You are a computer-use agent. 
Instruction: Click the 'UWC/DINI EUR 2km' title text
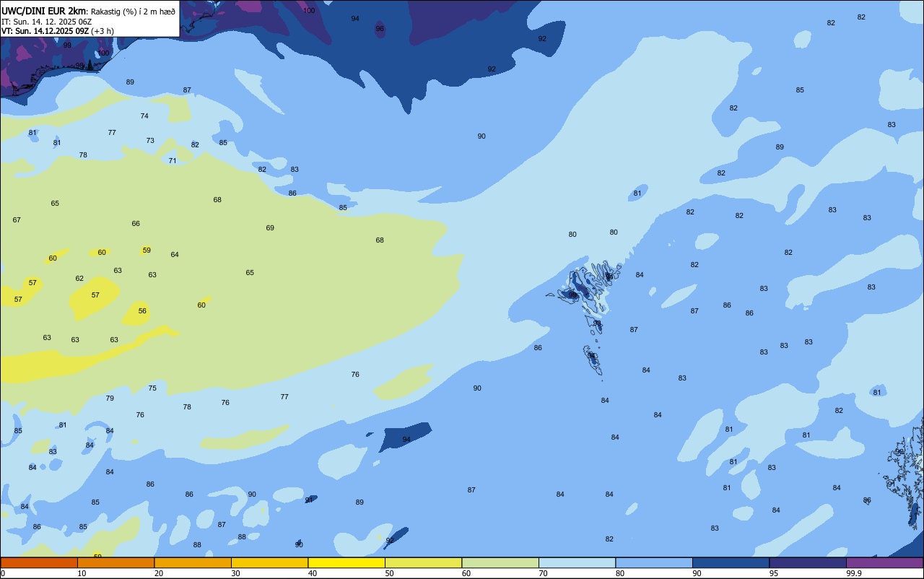[x=44, y=11]
